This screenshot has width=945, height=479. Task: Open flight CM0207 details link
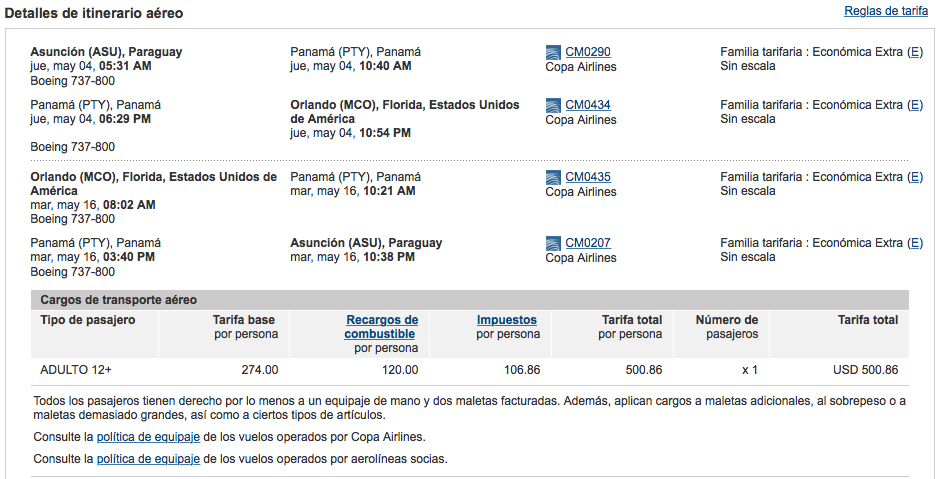click(x=588, y=243)
